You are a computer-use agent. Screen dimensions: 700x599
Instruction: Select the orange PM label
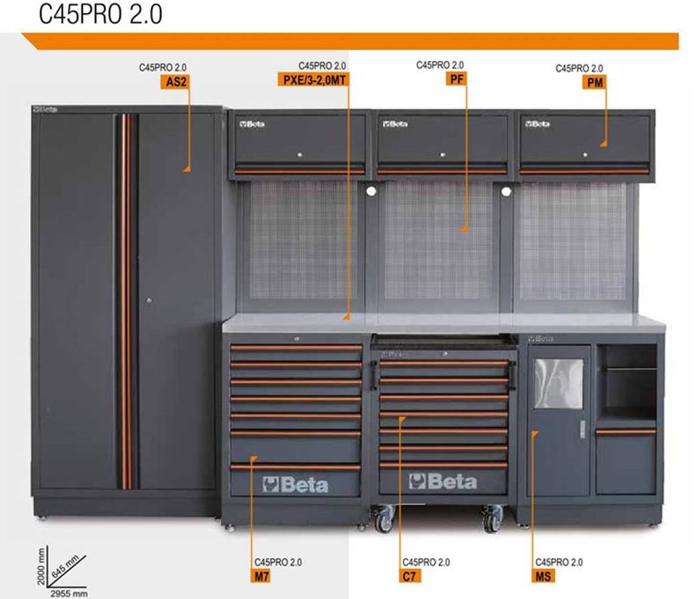[x=594, y=83]
